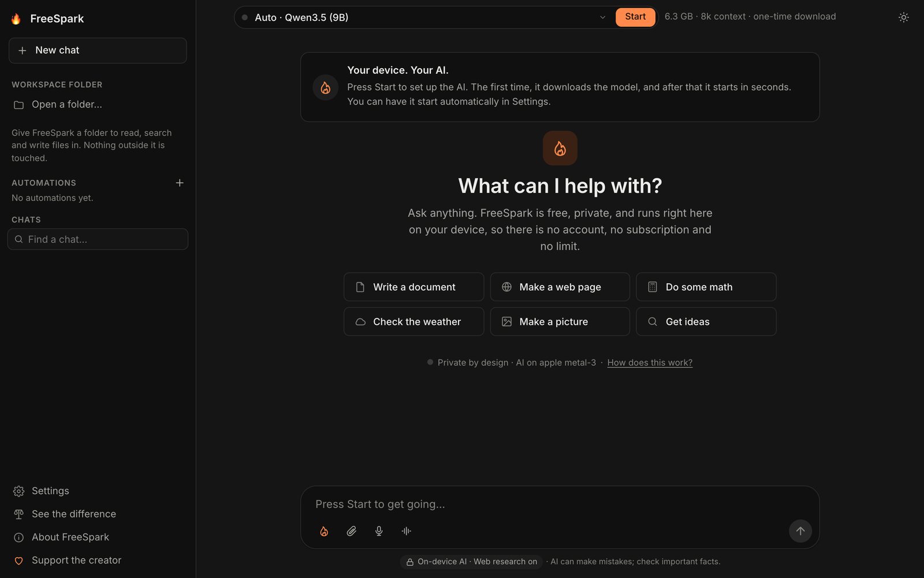Viewport: 924px width, 578px height.
Task: Click the orange Start button
Action: [x=635, y=17]
